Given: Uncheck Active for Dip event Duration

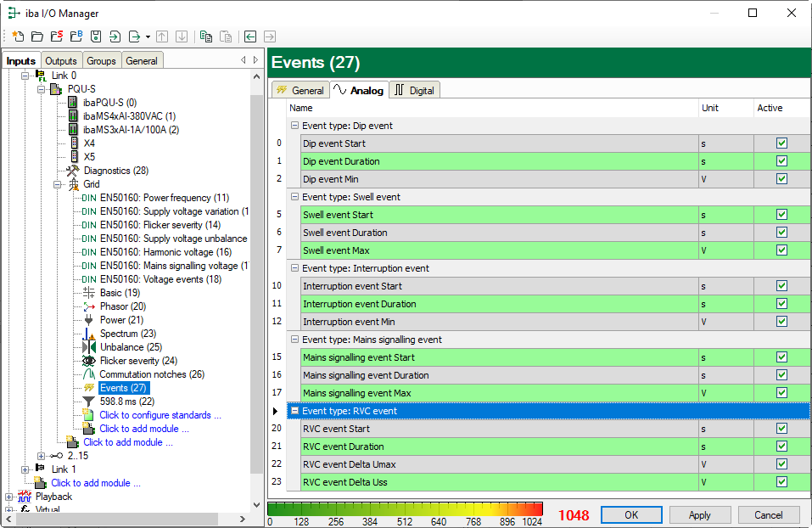Looking at the screenshot, I should (782, 161).
